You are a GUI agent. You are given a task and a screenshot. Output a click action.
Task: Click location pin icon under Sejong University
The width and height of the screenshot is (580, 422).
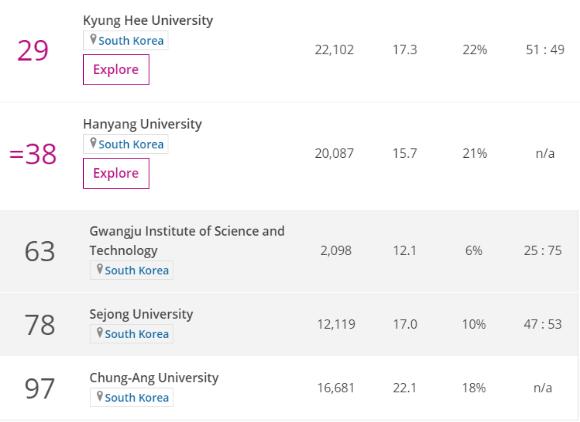[100, 332]
